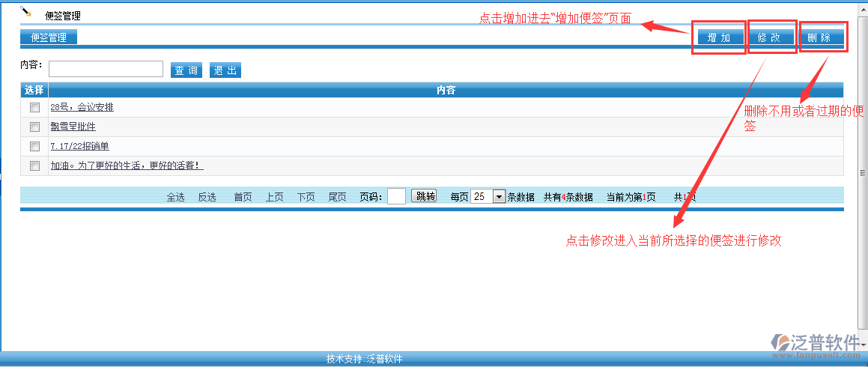Select the 便签管理 tab
This screenshot has height=367, width=868.
coord(49,37)
